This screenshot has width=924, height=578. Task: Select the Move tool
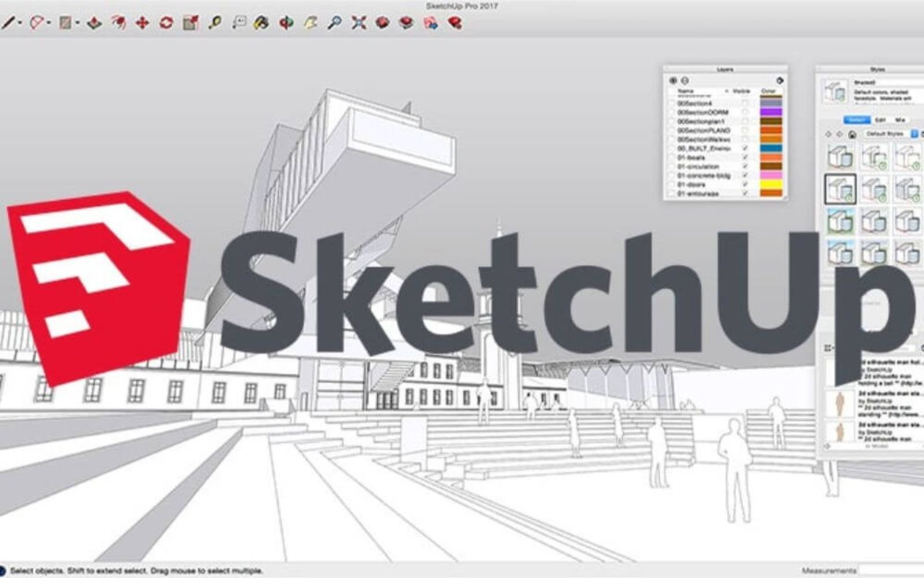point(141,22)
